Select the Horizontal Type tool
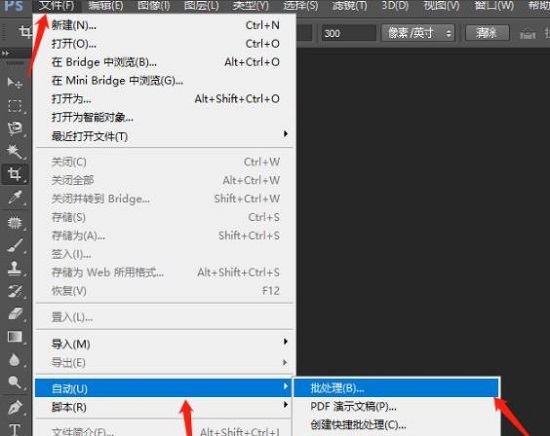 click(15, 430)
